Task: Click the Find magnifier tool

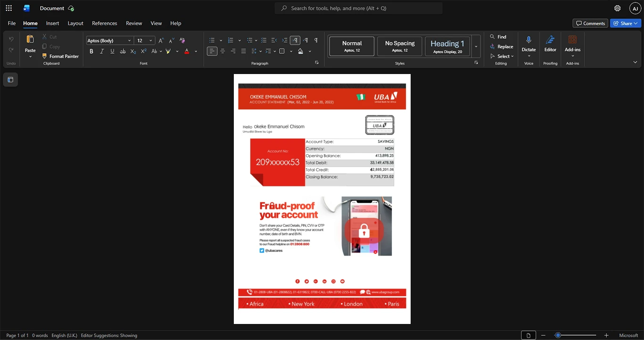Action: pos(498,37)
